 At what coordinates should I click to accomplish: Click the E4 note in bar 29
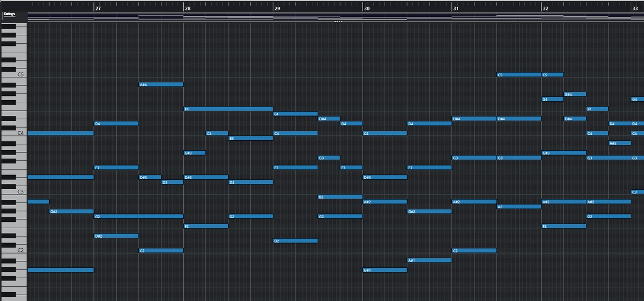(x=295, y=114)
